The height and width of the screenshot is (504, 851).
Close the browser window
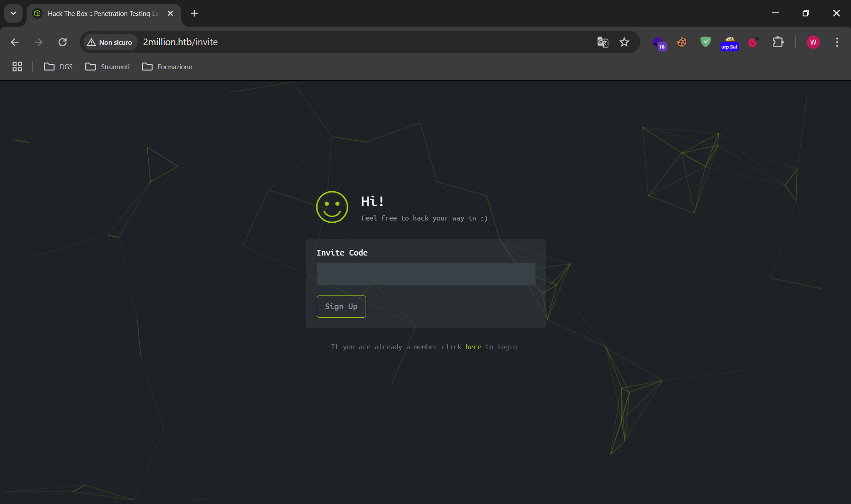[836, 13]
